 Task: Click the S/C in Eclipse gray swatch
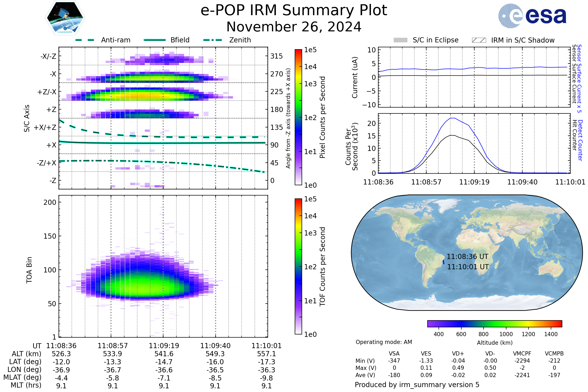(x=400, y=40)
